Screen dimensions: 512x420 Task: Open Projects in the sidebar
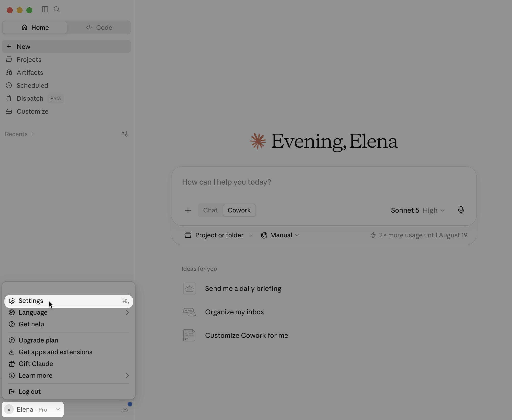click(x=67, y=59)
